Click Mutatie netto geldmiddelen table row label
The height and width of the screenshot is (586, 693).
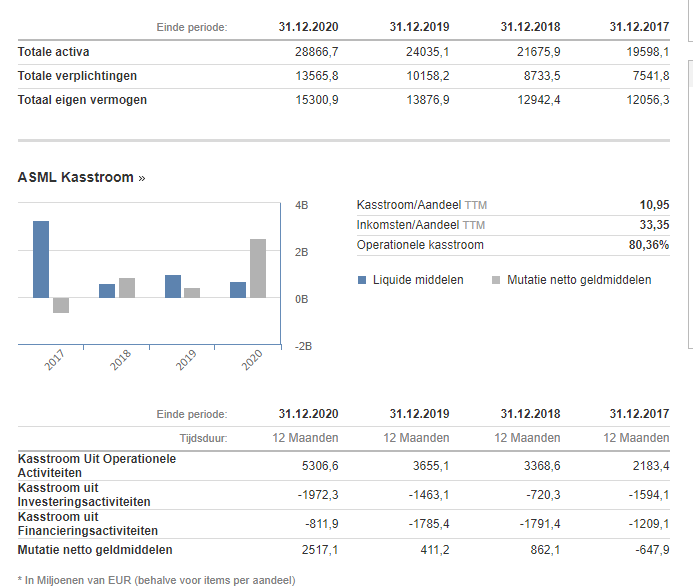(95, 550)
